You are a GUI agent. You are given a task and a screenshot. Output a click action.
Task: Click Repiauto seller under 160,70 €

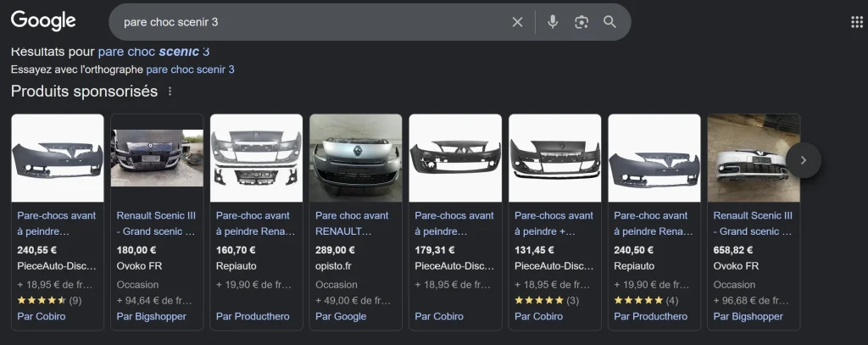tap(236, 266)
